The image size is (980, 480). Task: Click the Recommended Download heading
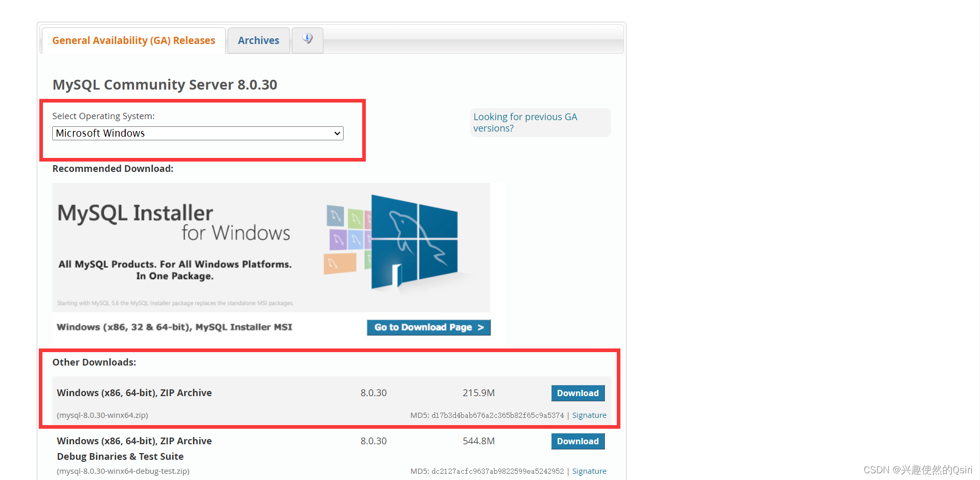[x=113, y=169]
